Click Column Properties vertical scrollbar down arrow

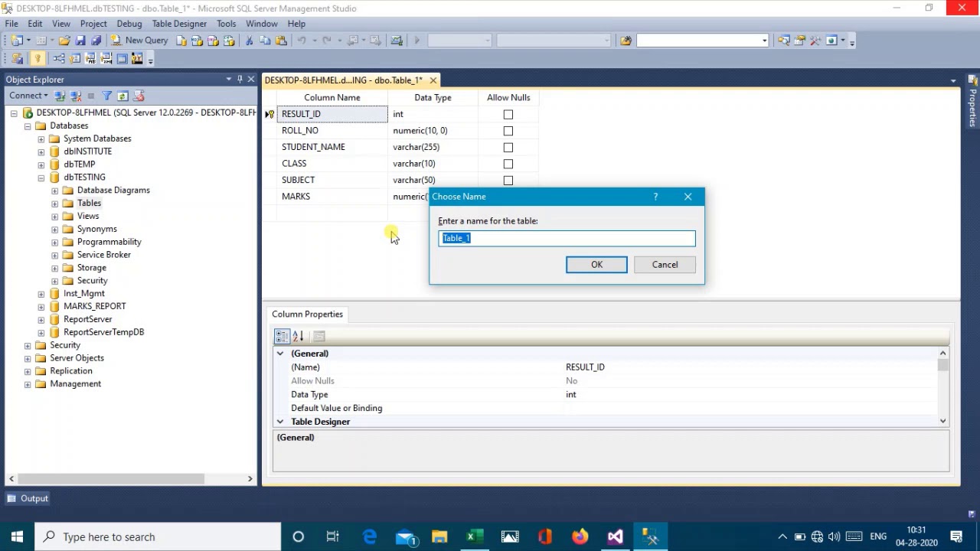942,421
